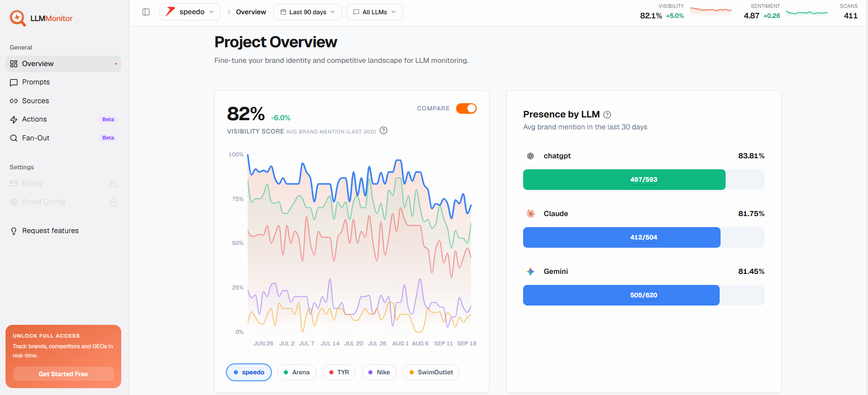The width and height of the screenshot is (868, 395).
Task: Click the Presence by LLM help icon
Action: [x=607, y=115]
